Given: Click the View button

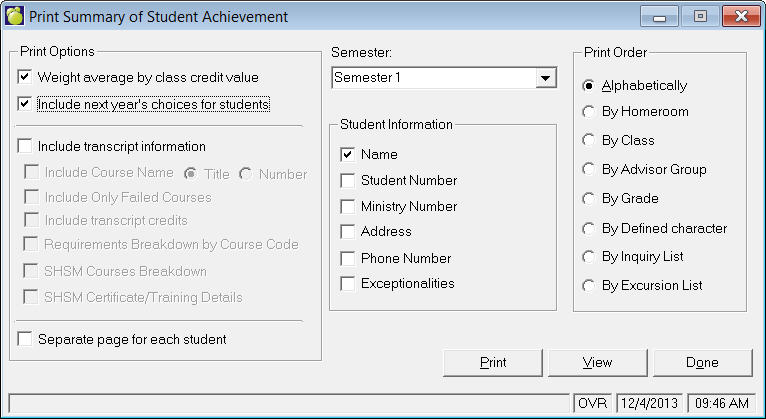Looking at the screenshot, I should [x=596, y=362].
